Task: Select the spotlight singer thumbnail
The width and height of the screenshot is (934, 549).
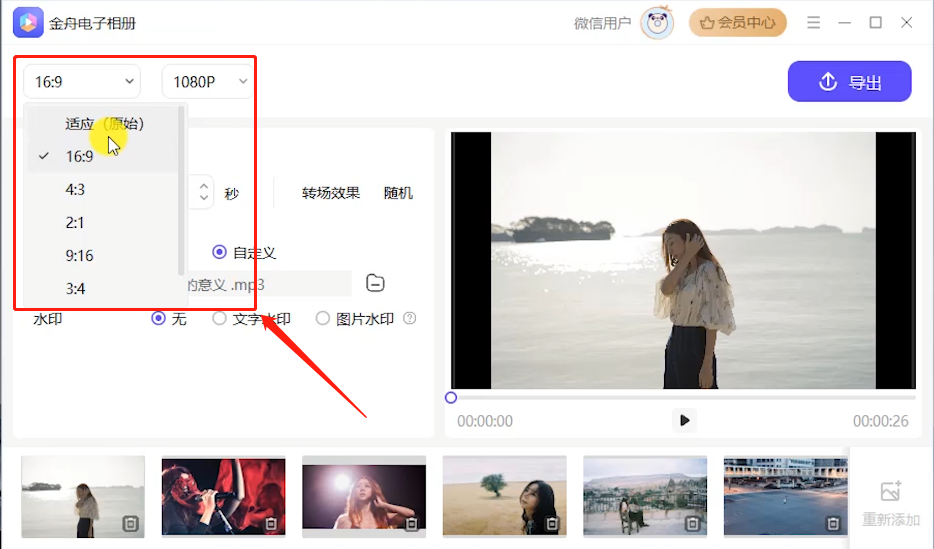Action: click(364, 497)
